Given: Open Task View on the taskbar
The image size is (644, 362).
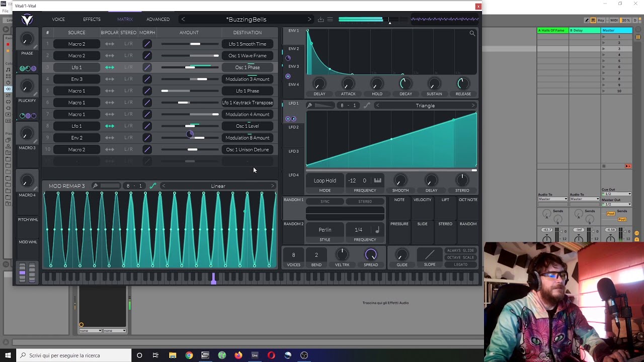Looking at the screenshot, I should (x=155, y=355).
